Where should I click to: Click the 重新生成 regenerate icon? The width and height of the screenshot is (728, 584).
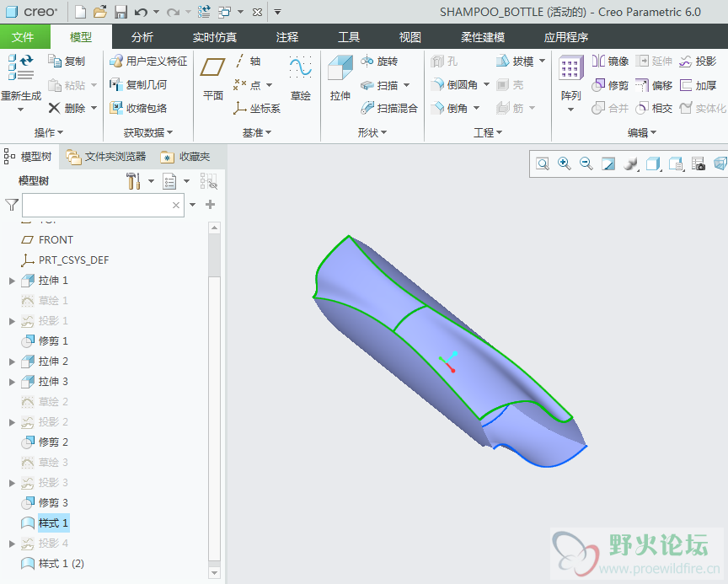21,67
